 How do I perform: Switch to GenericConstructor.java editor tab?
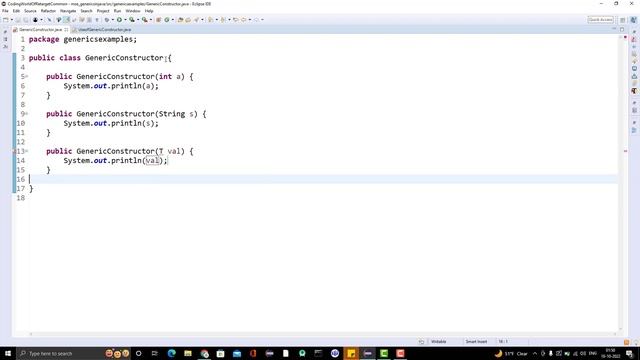click(40, 29)
